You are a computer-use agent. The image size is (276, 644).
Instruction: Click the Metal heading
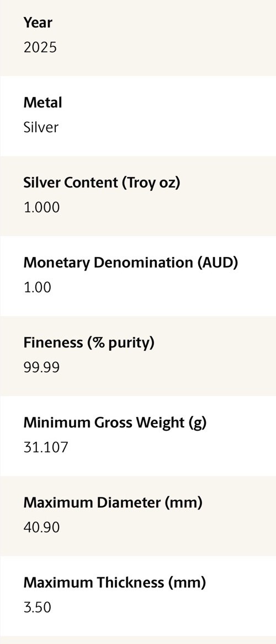pyautogui.click(x=43, y=102)
